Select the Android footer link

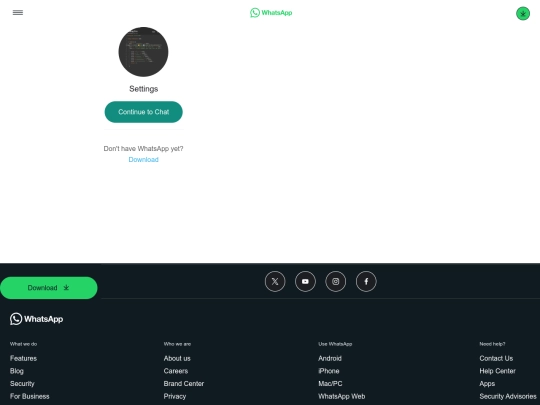[330, 358]
